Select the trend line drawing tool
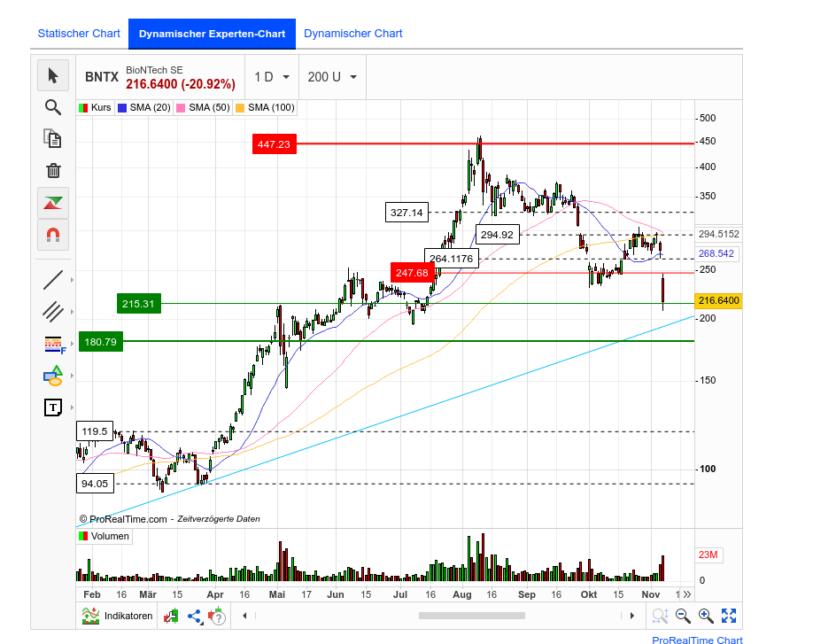The width and height of the screenshot is (813, 644). coord(53,279)
